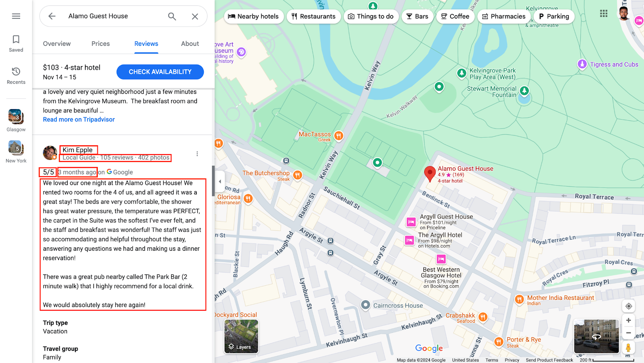Clear the search with the X icon
The image size is (644, 363).
tap(195, 16)
